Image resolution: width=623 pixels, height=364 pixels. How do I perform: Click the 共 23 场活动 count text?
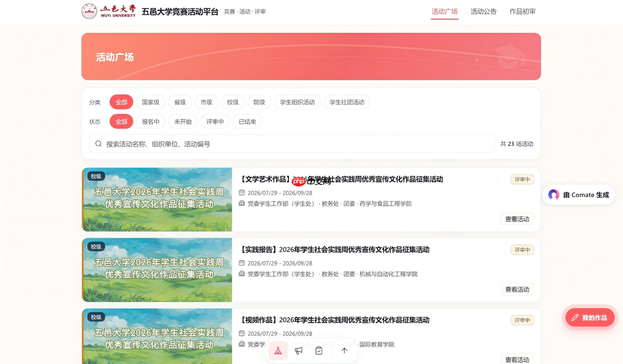click(516, 144)
